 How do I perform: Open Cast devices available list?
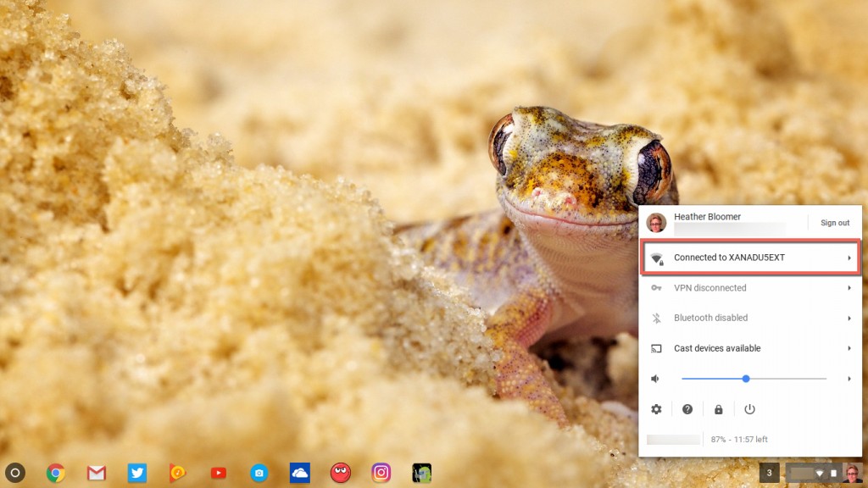(749, 348)
